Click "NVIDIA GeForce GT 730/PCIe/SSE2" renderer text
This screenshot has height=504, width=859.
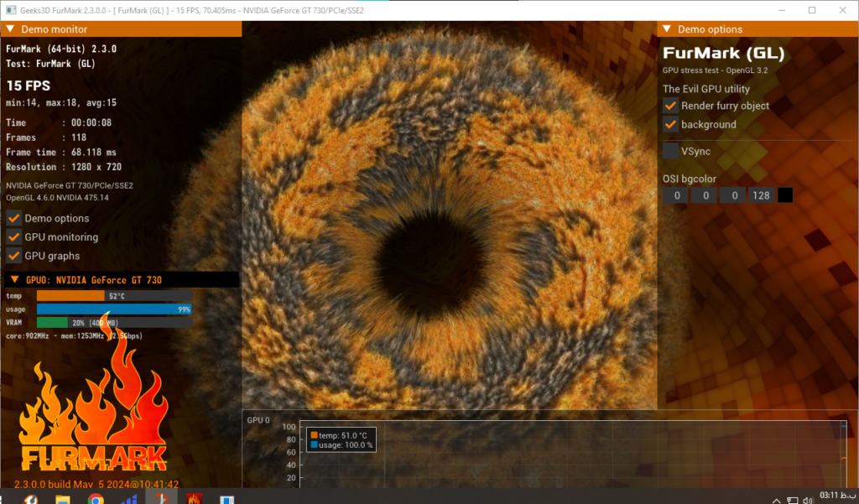tap(70, 185)
